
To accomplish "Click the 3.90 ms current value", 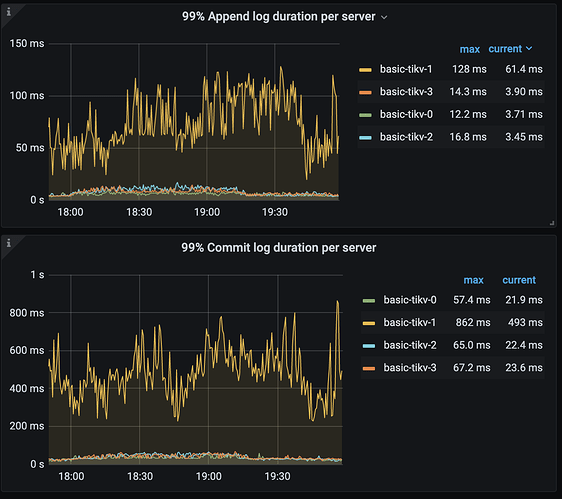I will [524, 91].
